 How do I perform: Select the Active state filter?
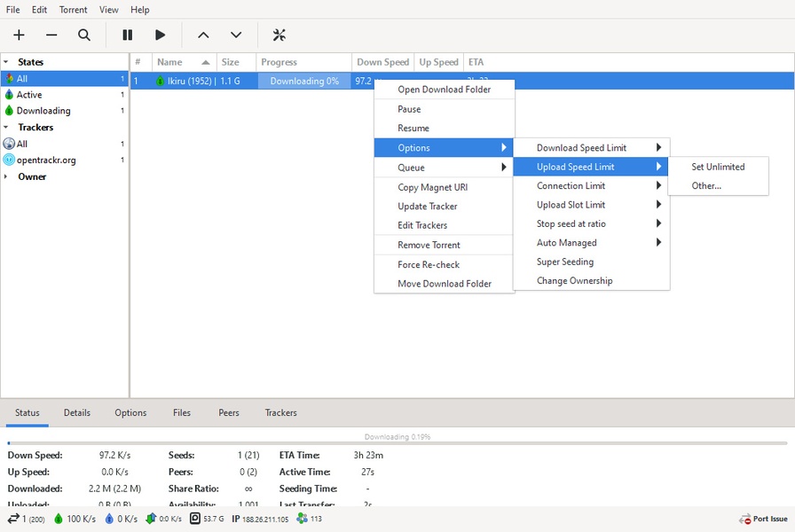click(65, 95)
